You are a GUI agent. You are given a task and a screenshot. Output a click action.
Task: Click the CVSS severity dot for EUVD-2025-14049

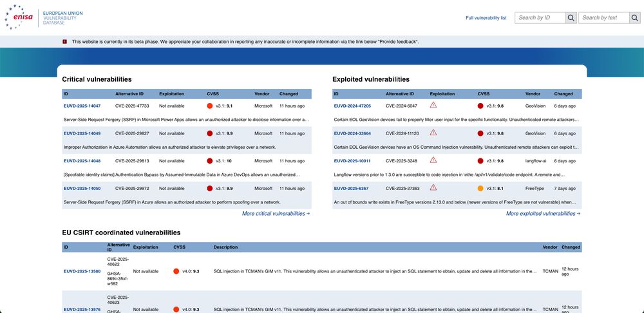point(209,133)
